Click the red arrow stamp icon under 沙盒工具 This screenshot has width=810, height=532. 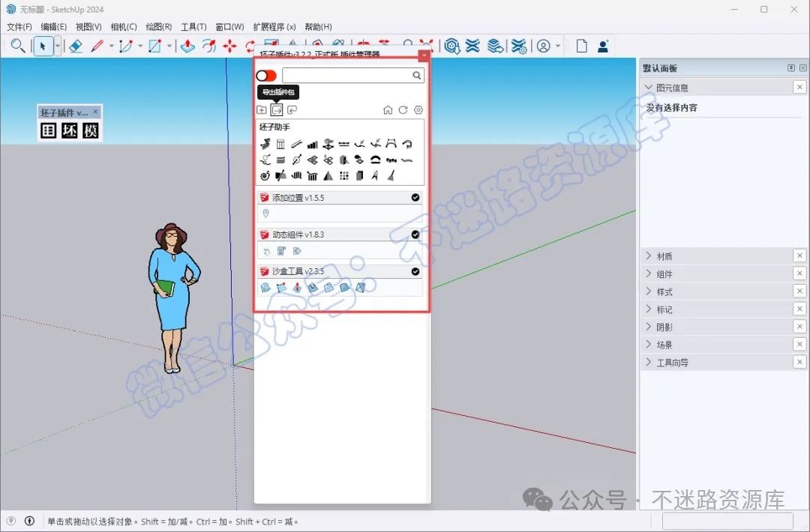pos(297,288)
